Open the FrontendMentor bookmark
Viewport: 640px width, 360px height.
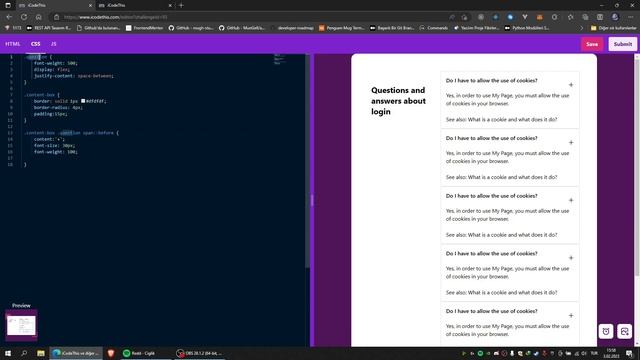pos(144,28)
